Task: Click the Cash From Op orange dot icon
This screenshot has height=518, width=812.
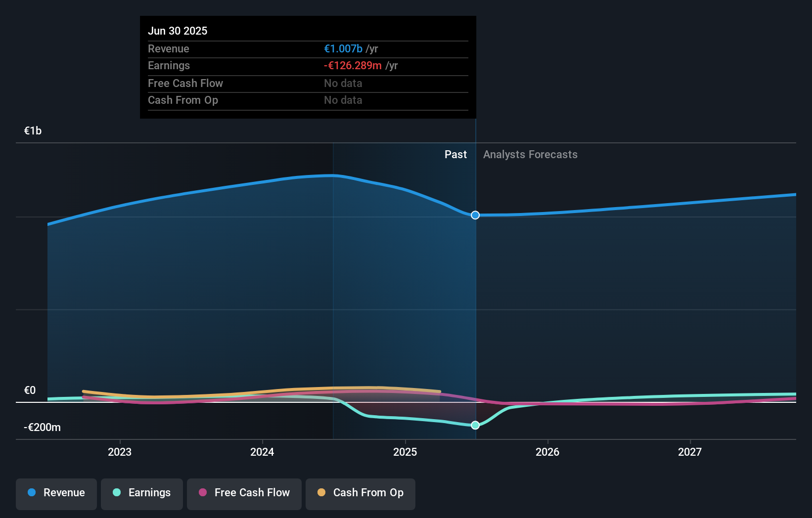Action: point(322,493)
